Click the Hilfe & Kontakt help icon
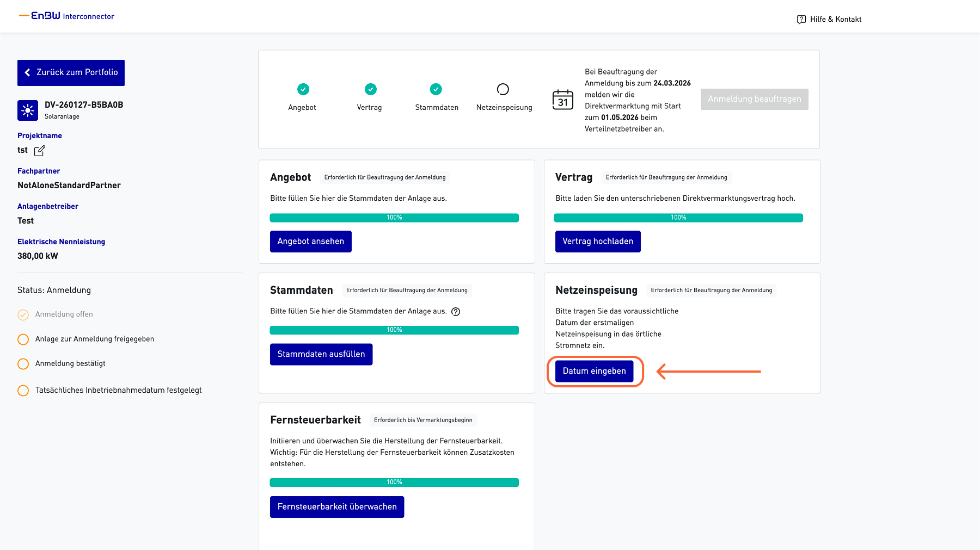This screenshot has height=550, width=980. [801, 20]
